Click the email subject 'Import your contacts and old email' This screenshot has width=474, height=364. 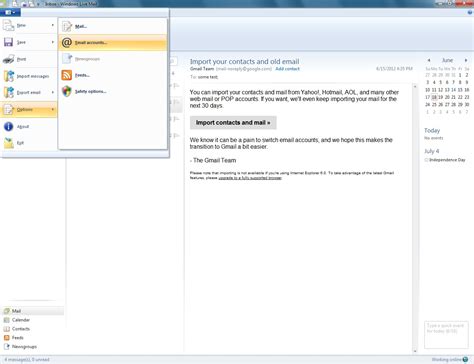[244, 61]
